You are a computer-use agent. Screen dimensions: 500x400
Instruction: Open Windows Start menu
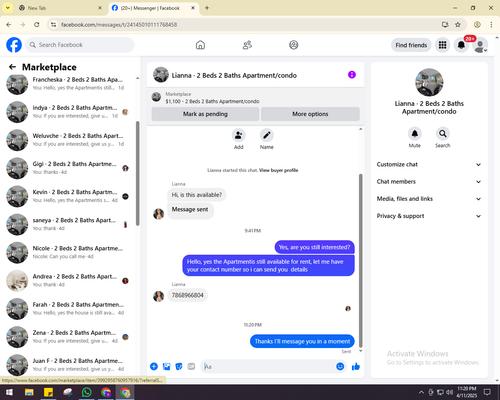(x=9, y=392)
